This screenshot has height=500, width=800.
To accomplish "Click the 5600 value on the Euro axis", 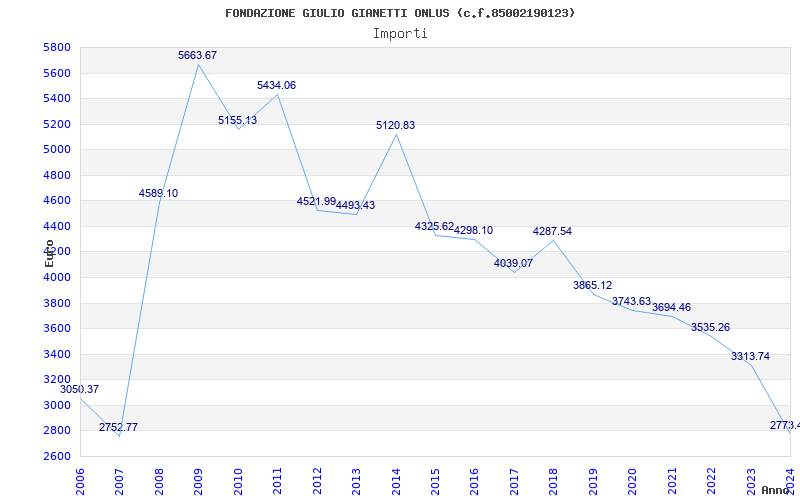I will pyautogui.click(x=57, y=73).
